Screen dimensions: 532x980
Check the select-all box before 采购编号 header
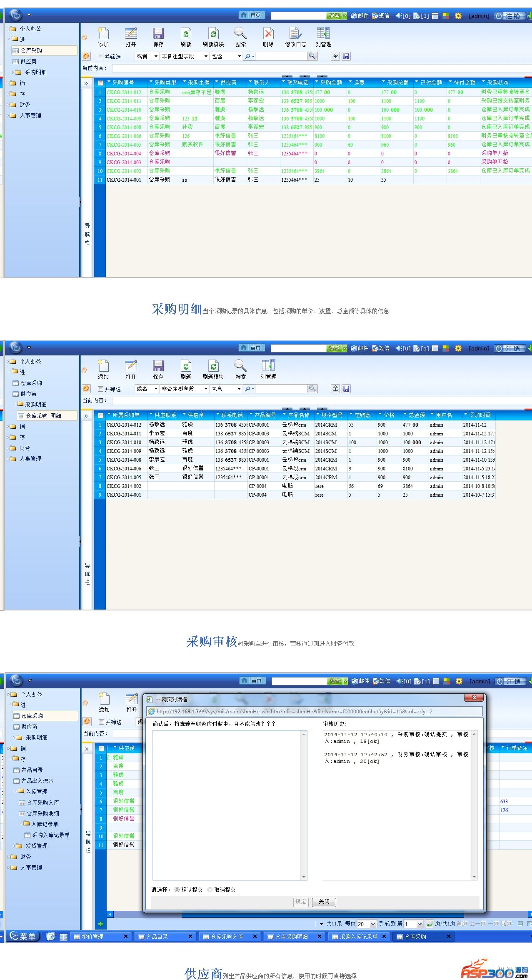coord(100,83)
